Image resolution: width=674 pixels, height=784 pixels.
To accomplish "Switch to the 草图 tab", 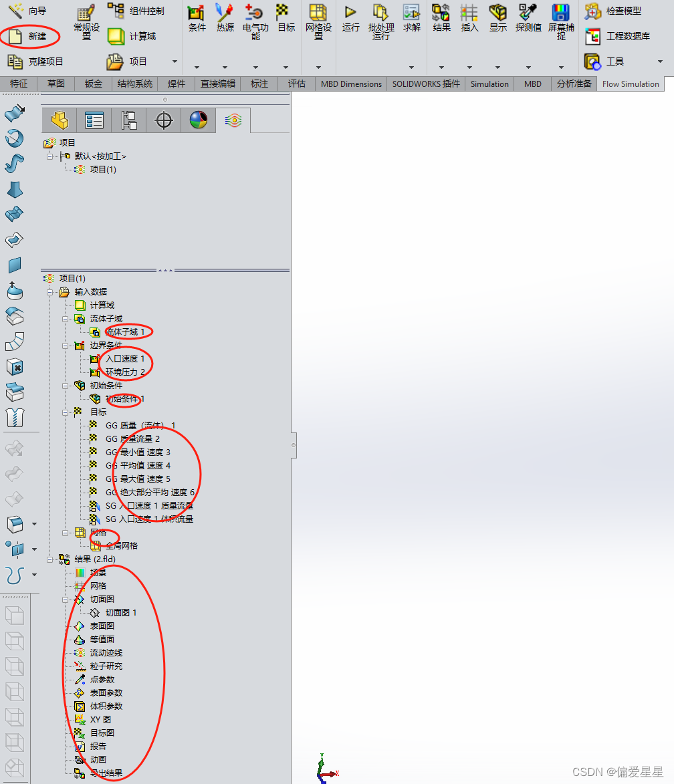I will point(55,84).
